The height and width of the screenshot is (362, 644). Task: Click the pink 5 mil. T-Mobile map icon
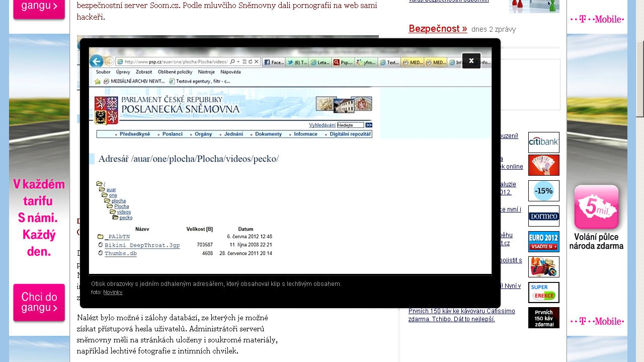click(596, 207)
